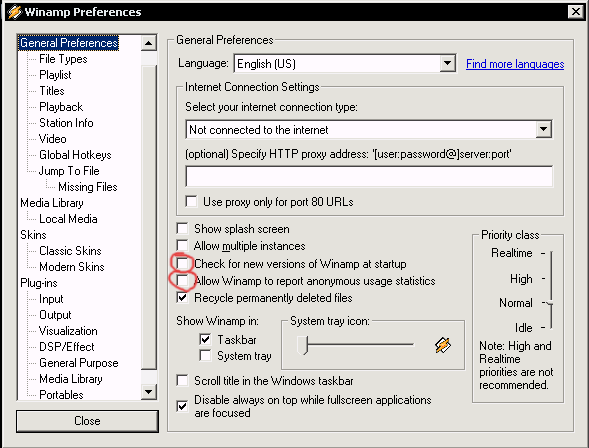Click the system tray icon slider handle
This screenshot has height=448, width=589.
click(302, 345)
